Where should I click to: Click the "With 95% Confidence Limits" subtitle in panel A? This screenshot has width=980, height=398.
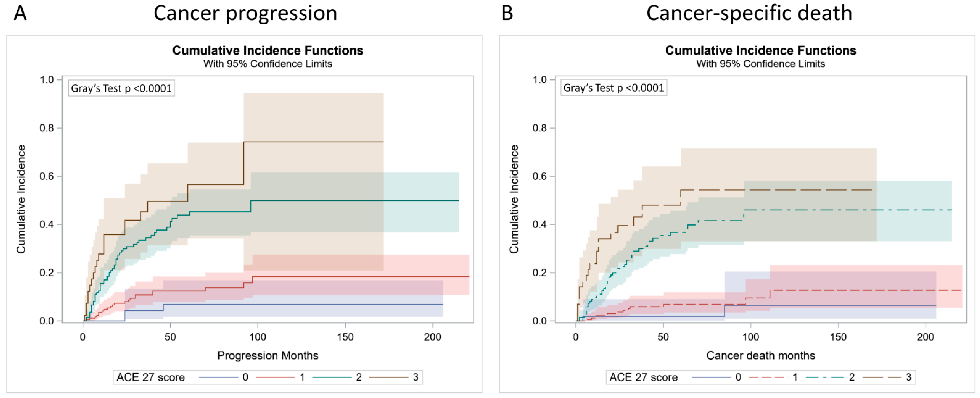point(268,64)
